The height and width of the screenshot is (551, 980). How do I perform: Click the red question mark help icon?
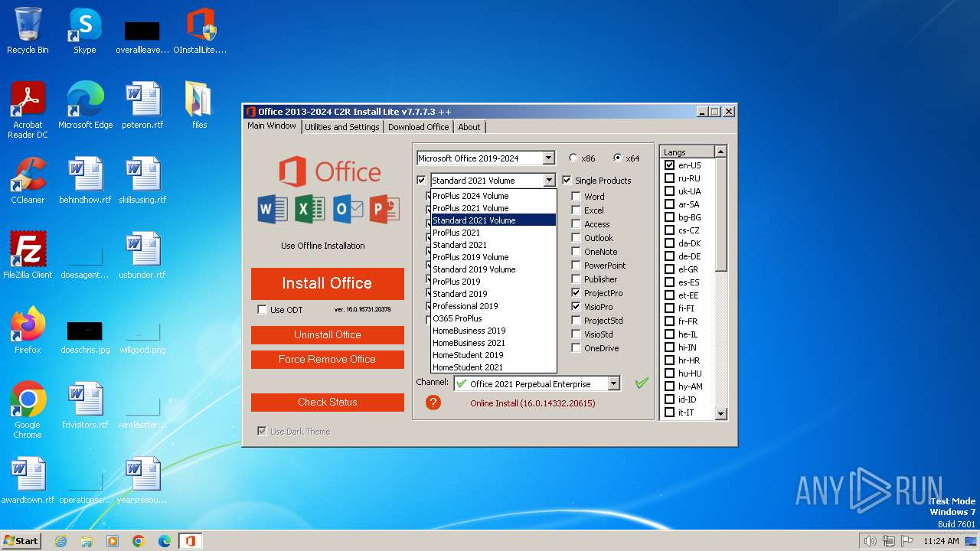(x=433, y=403)
